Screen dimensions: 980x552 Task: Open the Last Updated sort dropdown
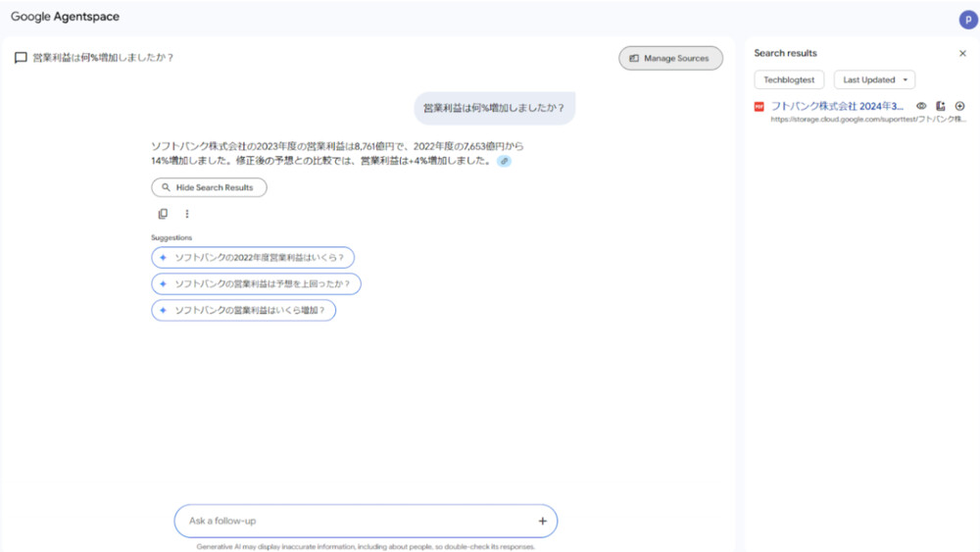click(x=874, y=80)
